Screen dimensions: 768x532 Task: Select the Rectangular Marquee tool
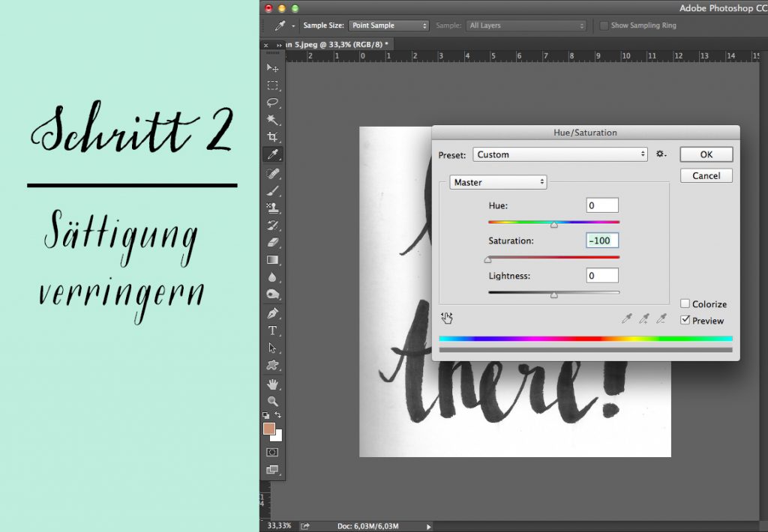point(272,85)
